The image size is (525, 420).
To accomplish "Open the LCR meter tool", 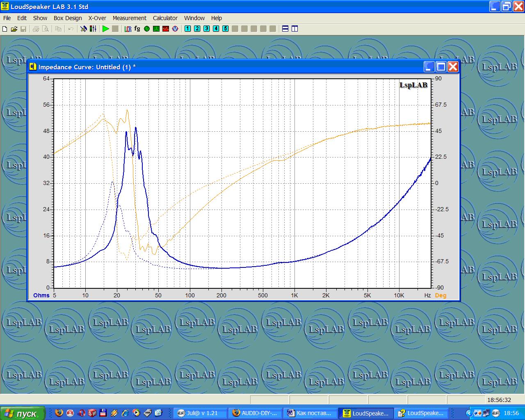I will click(x=128, y=29).
